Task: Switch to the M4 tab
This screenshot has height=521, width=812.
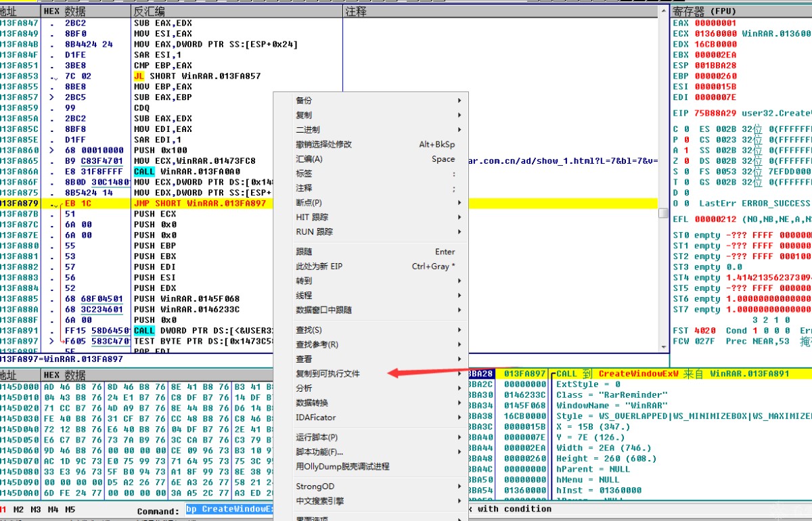Action: [x=53, y=510]
